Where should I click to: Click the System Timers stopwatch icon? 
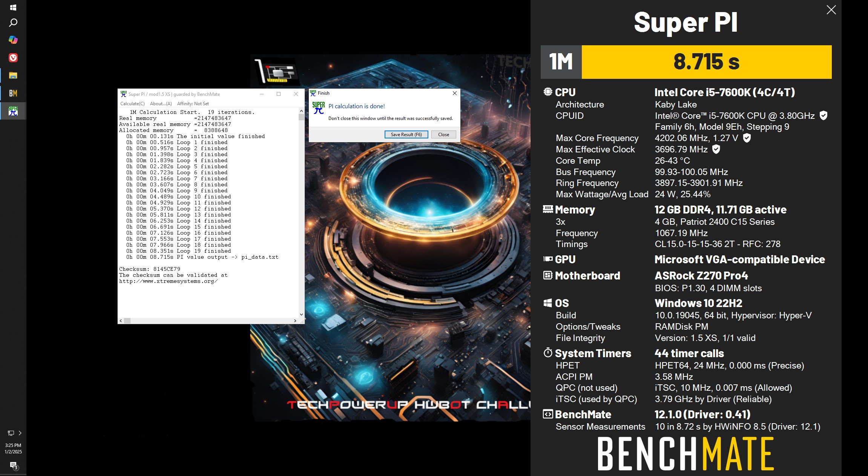(548, 353)
